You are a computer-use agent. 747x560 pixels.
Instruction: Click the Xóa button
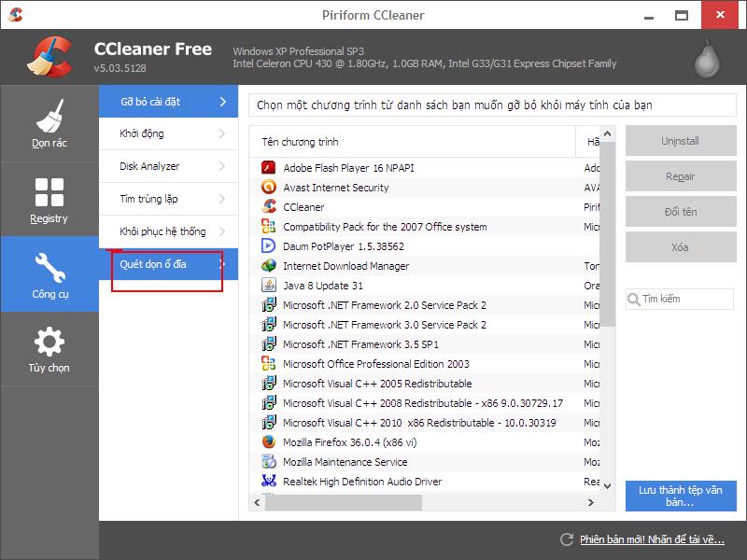coord(681,247)
